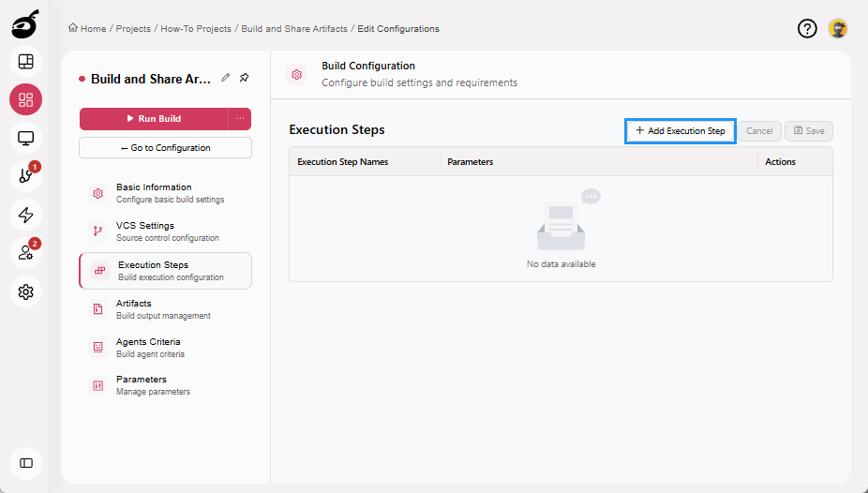Click the Build Configuration header title
Image resolution: width=868 pixels, height=493 pixels.
(368, 66)
